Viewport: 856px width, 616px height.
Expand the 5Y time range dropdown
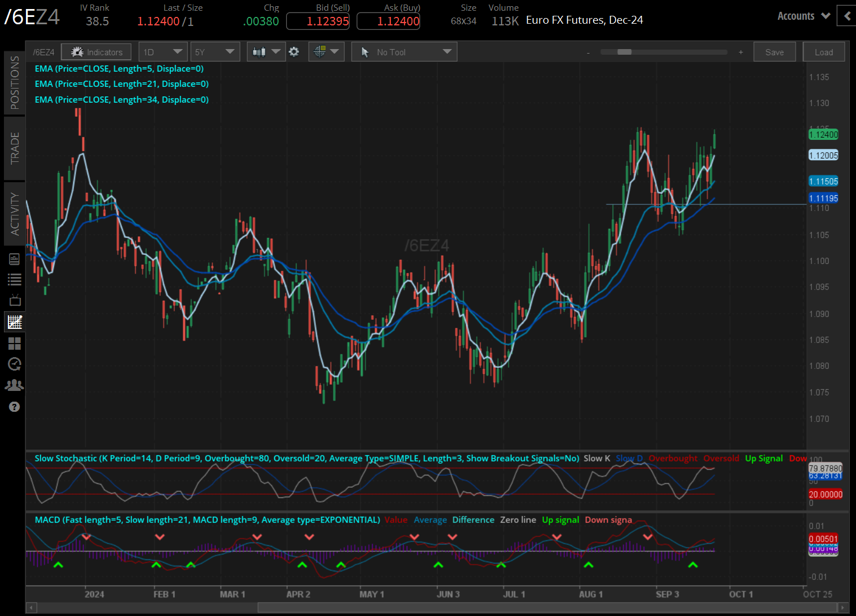click(215, 52)
